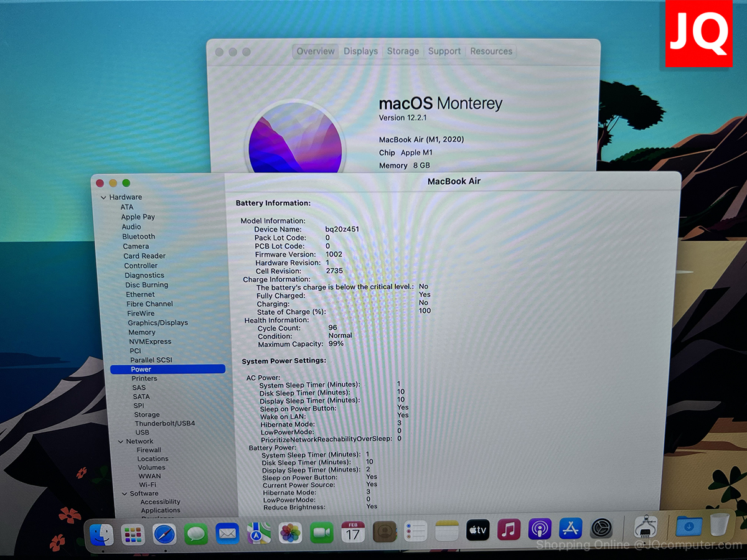The width and height of the screenshot is (747, 560).
Task: Open the Calendar icon showing Feb 17
Action: tap(353, 533)
